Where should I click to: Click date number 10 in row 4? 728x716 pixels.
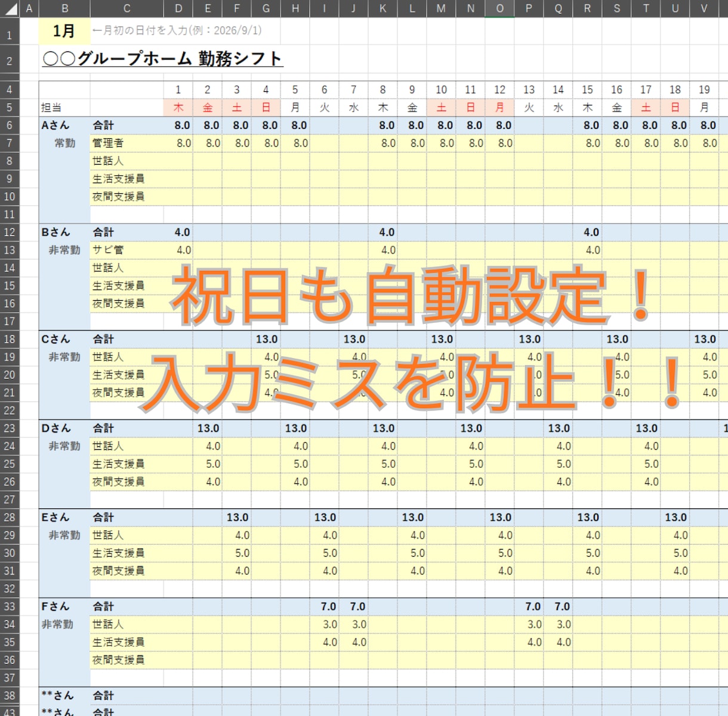pos(441,89)
